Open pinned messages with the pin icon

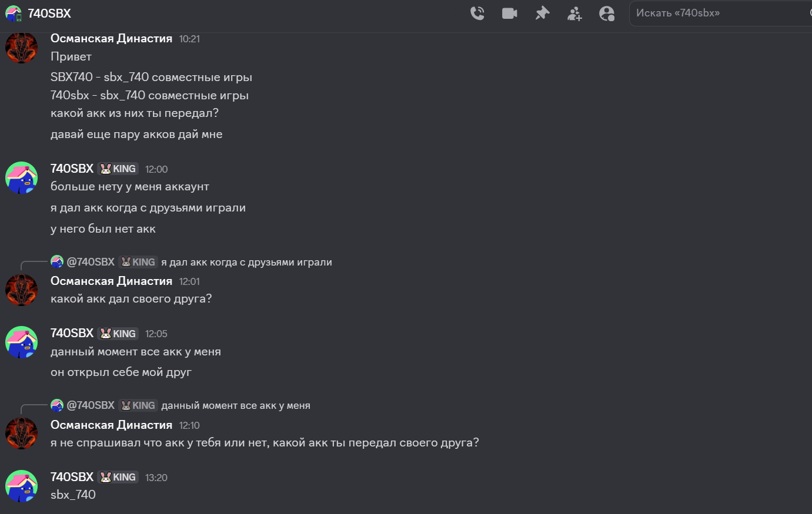tap(542, 13)
